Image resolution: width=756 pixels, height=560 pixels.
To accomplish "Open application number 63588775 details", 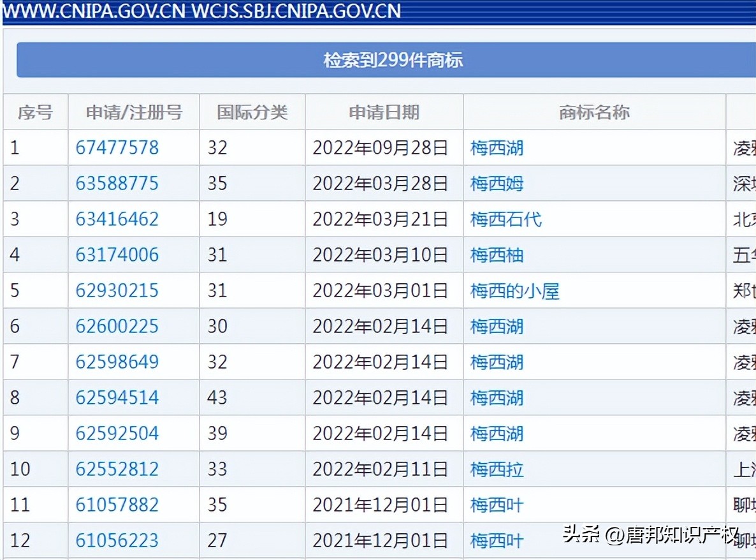I will pos(117,184).
